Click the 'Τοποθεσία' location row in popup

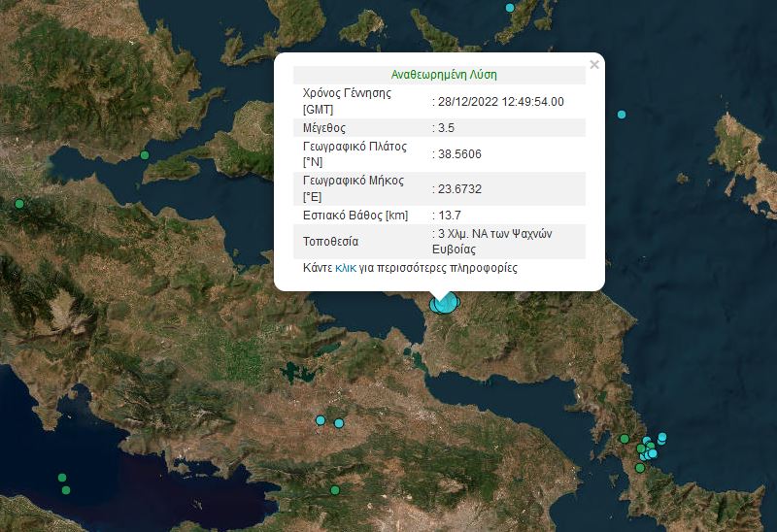coord(330,241)
